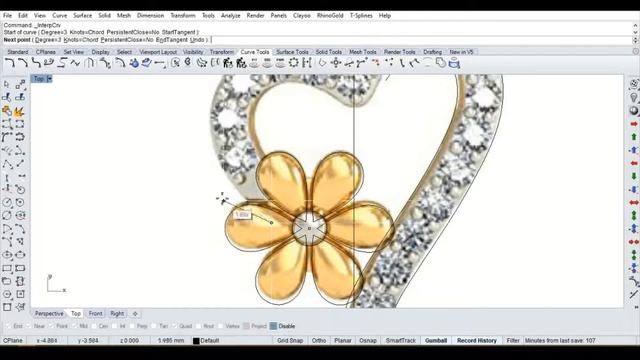Switch to the Front viewport tab
Viewport: 640px width, 360px height.
(96, 313)
